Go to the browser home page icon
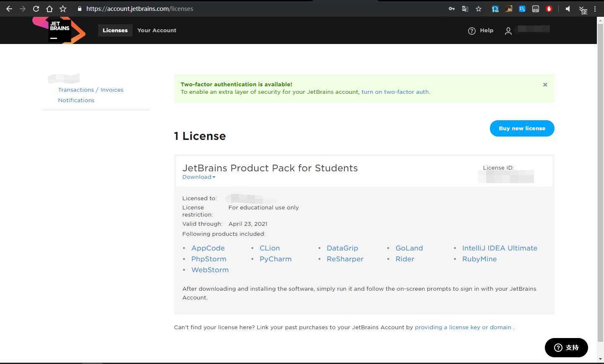 (49, 9)
